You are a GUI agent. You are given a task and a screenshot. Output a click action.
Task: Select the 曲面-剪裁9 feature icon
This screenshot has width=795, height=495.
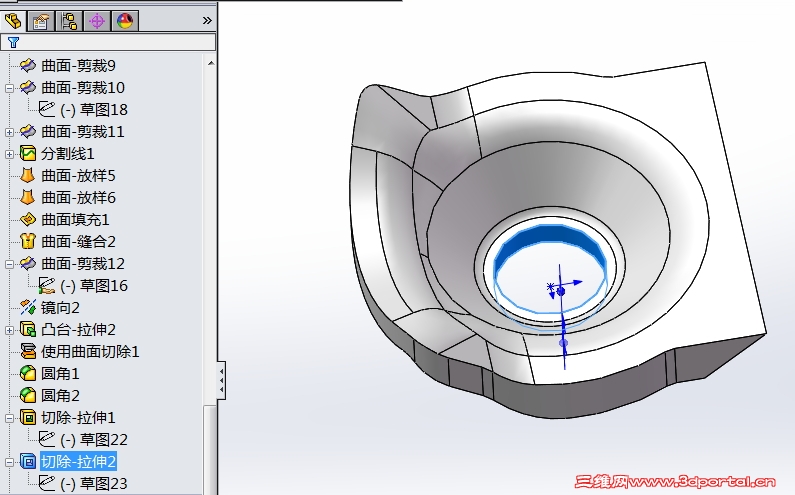27,65
